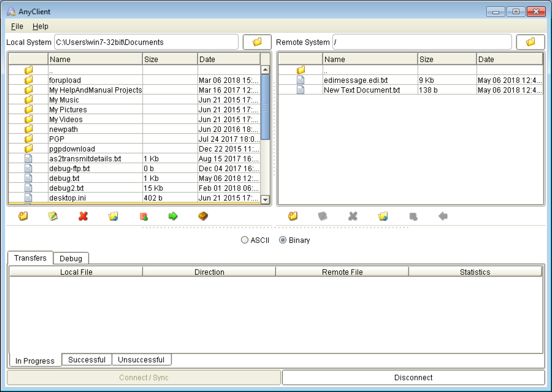The image size is (552, 392).
Task: Browse for a local folder beside path field
Action: 256,41
